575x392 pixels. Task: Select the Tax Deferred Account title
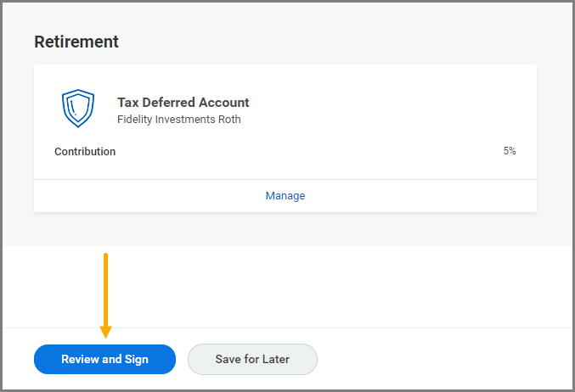click(x=183, y=103)
